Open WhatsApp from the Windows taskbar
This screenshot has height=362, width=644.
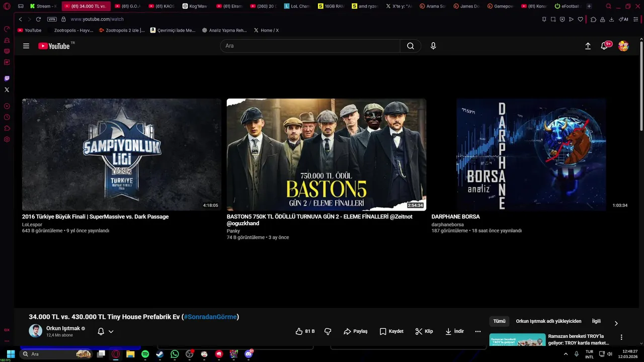(x=175, y=354)
